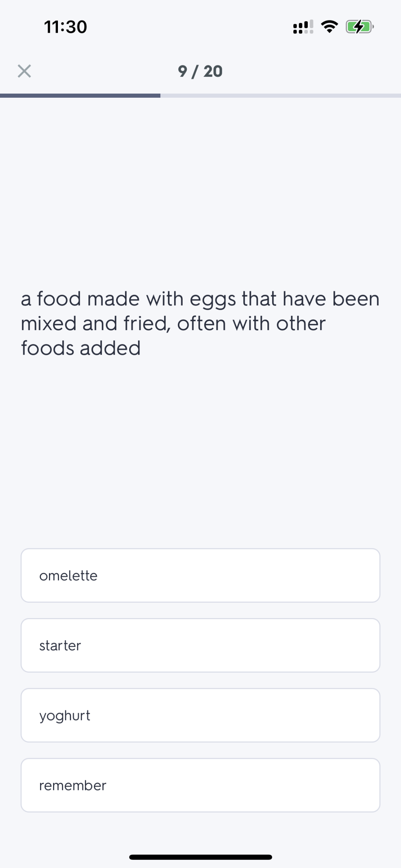Select the "omelette" answer option

click(x=200, y=575)
